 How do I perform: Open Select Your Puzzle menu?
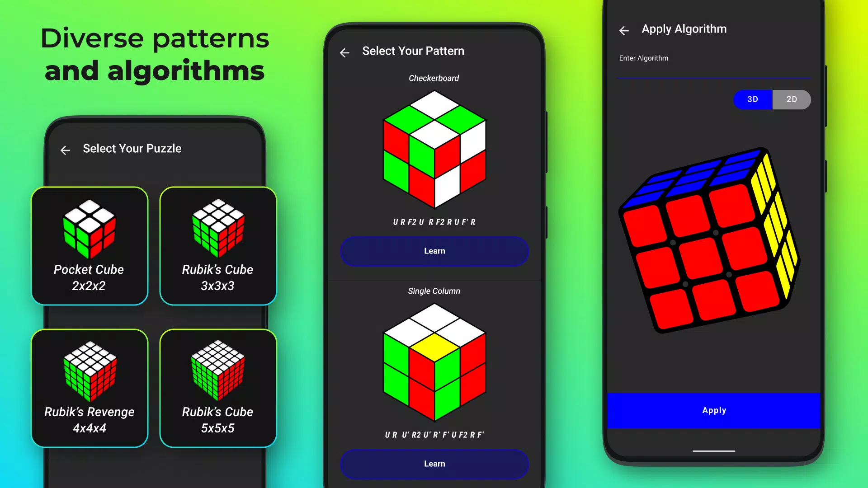click(132, 148)
